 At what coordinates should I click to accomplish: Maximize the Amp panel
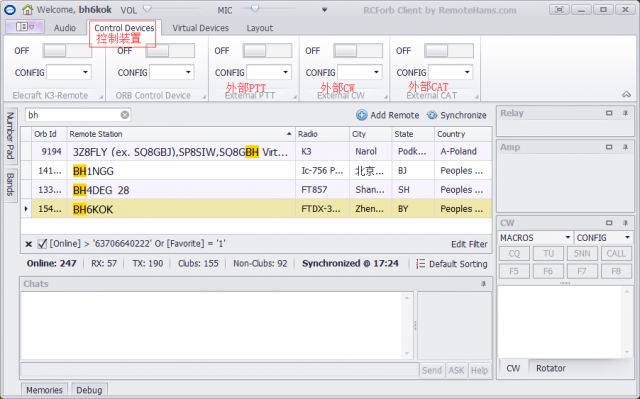(609, 147)
